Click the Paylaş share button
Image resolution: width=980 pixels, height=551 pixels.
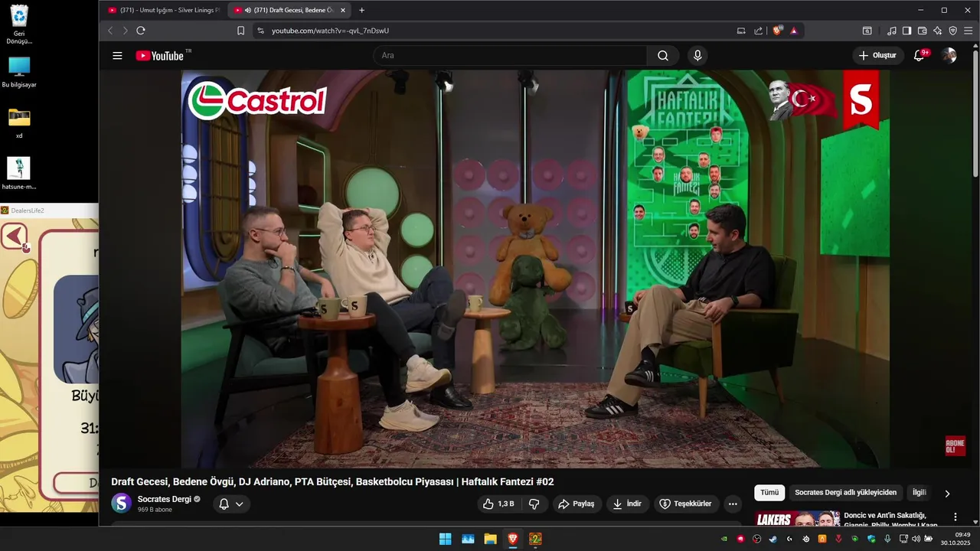576,504
